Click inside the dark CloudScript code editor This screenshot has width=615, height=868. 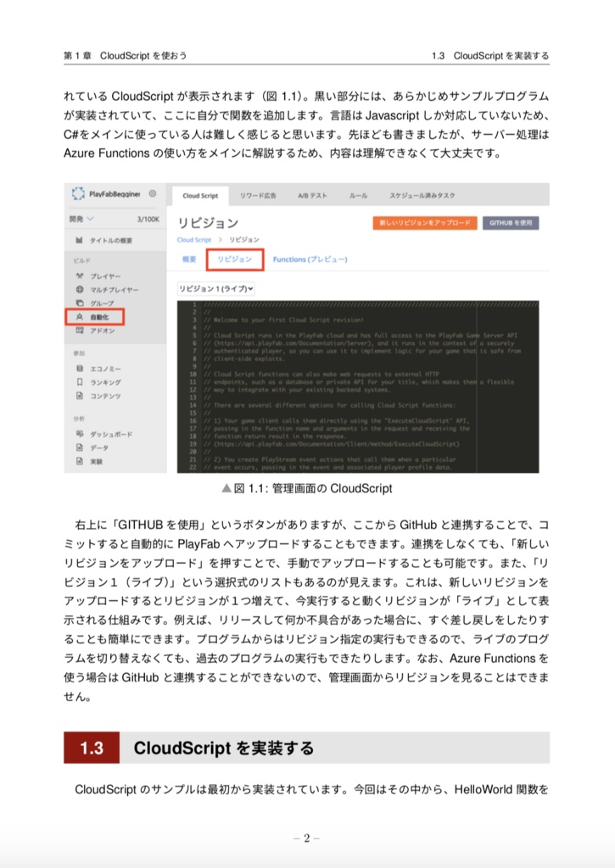coord(358,387)
